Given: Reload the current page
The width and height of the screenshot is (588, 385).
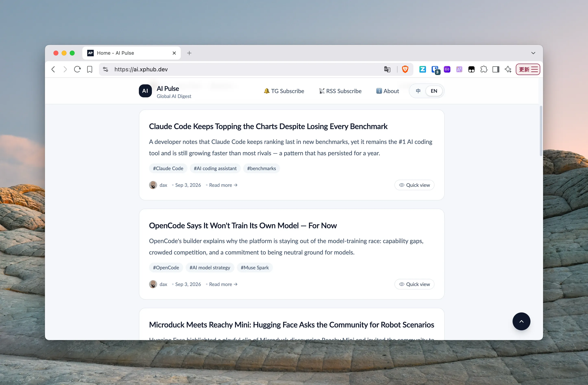Looking at the screenshot, I should [x=77, y=69].
